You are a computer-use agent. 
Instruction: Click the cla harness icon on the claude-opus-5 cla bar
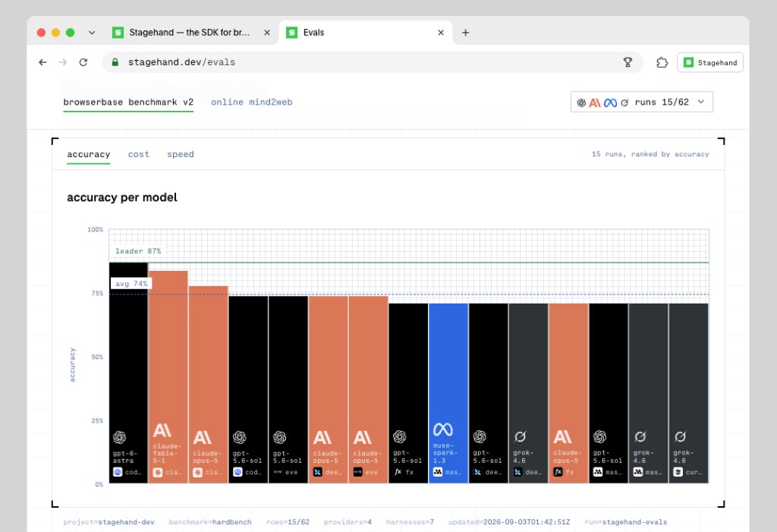[198, 472]
